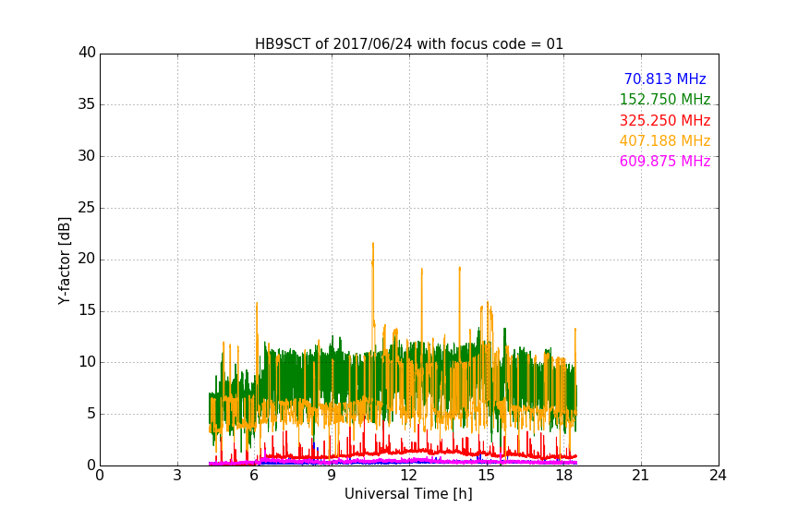Click the x-axis tick value 18

coord(563,476)
